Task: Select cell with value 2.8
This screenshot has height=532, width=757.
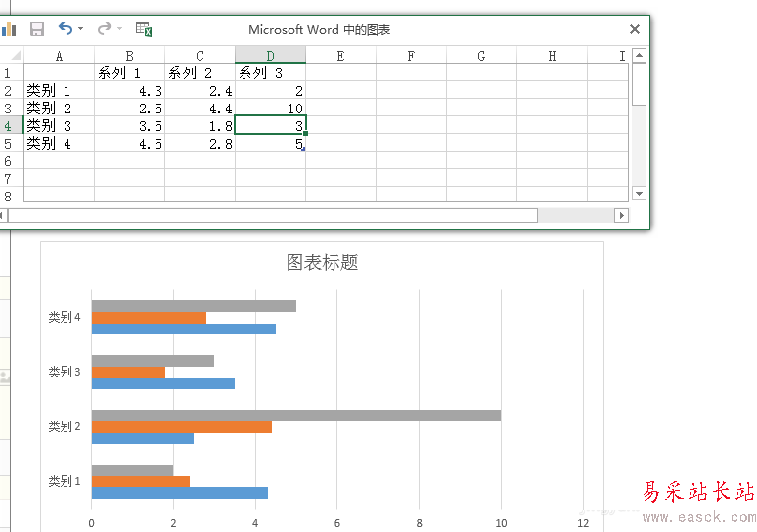Action: tap(200, 144)
